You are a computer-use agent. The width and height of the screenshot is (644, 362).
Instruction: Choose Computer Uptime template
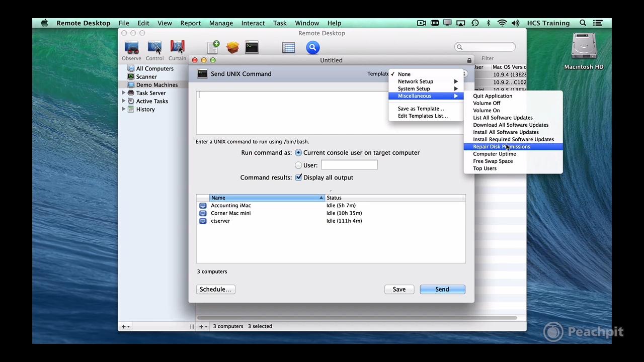[x=513, y=154]
